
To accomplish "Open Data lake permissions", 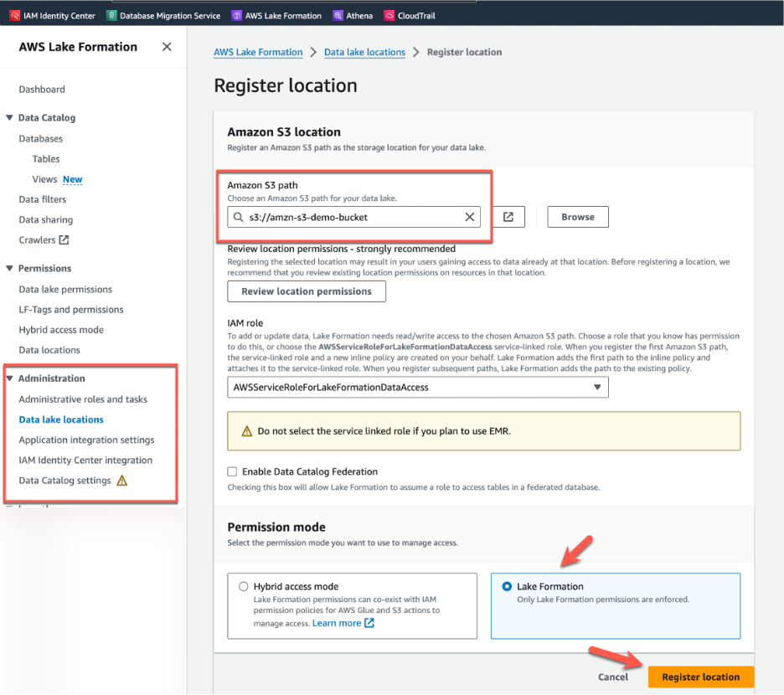I will click(65, 290).
